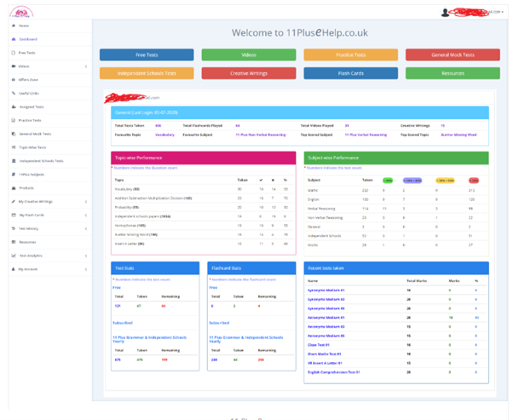Click the yellow score-range badge in Subject-wise header
This screenshot has height=420, width=513.
click(445, 181)
